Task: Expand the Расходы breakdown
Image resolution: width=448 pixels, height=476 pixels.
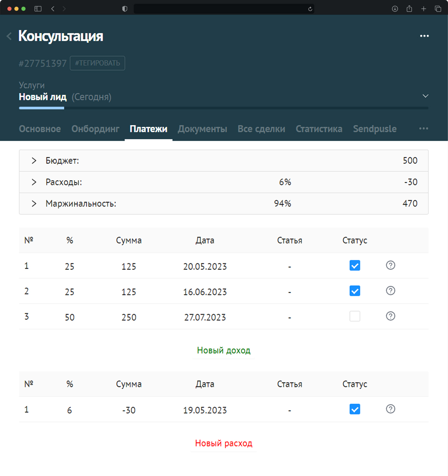Action: point(34,182)
